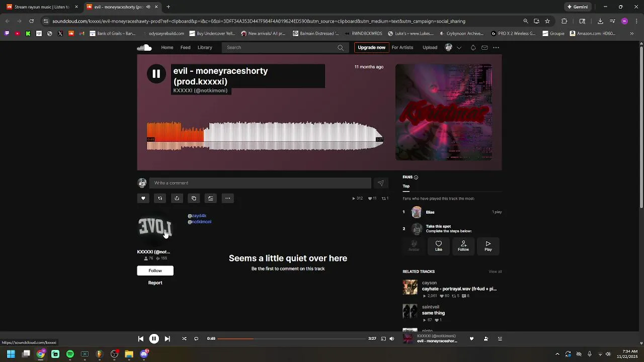Send the comment with the arrow icon
644x362 pixels.
[380, 183]
